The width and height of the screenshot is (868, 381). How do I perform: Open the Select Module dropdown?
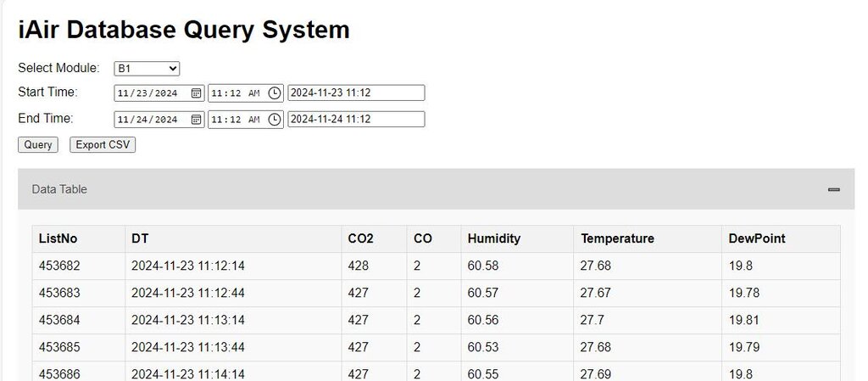(147, 69)
